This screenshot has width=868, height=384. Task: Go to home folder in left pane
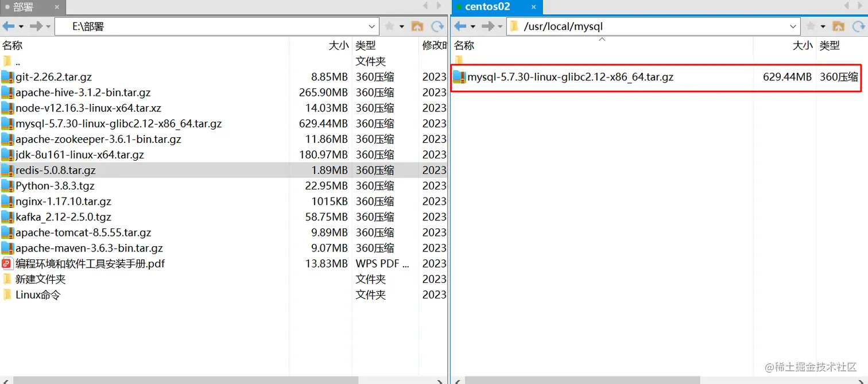(x=418, y=26)
